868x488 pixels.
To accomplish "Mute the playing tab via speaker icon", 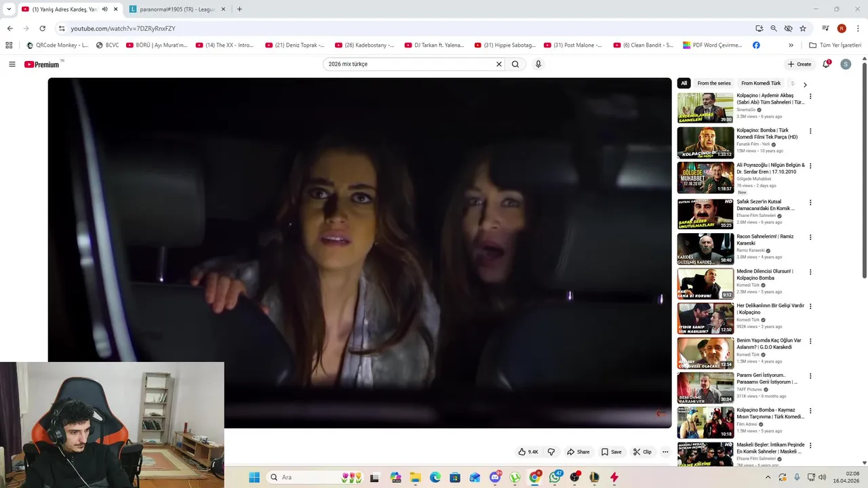I will pyautogui.click(x=104, y=9).
